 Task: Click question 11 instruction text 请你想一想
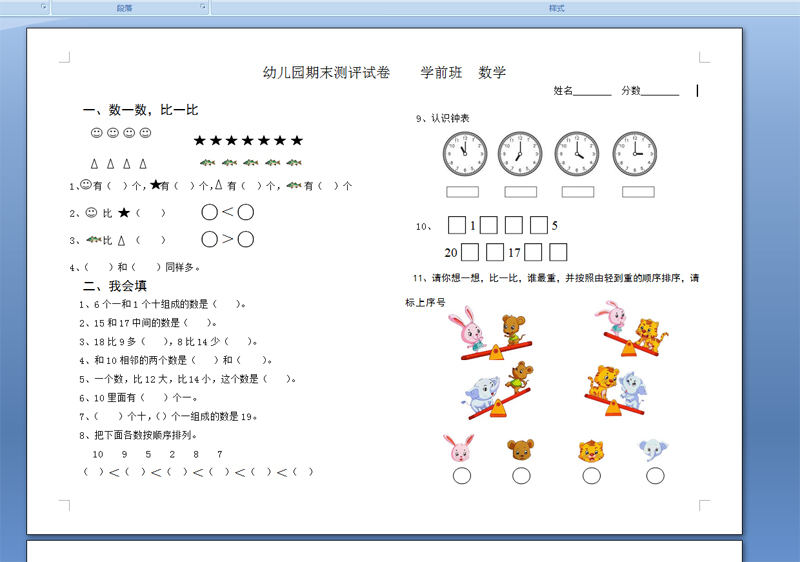(x=556, y=278)
